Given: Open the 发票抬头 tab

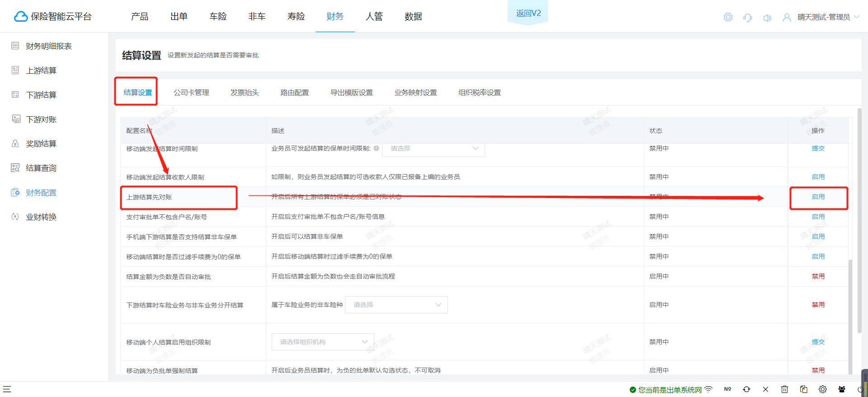Looking at the screenshot, I should 245,92.
